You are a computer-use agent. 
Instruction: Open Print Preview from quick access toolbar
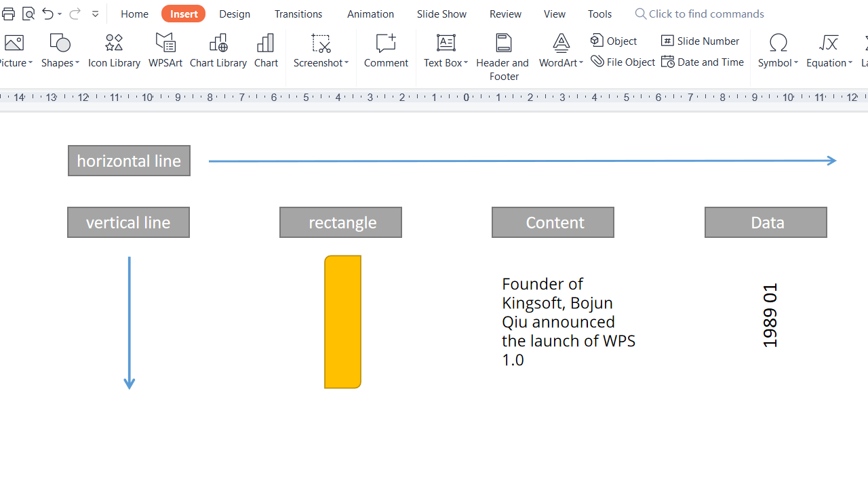28,14
